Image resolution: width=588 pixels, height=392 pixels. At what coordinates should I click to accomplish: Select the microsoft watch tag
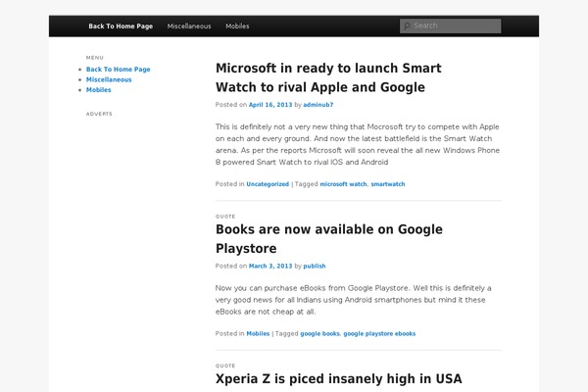coord(343,183)
